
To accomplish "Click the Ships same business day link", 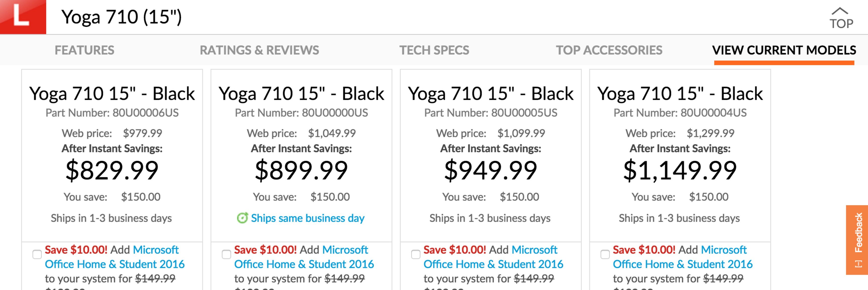I will tap(307, 218).
